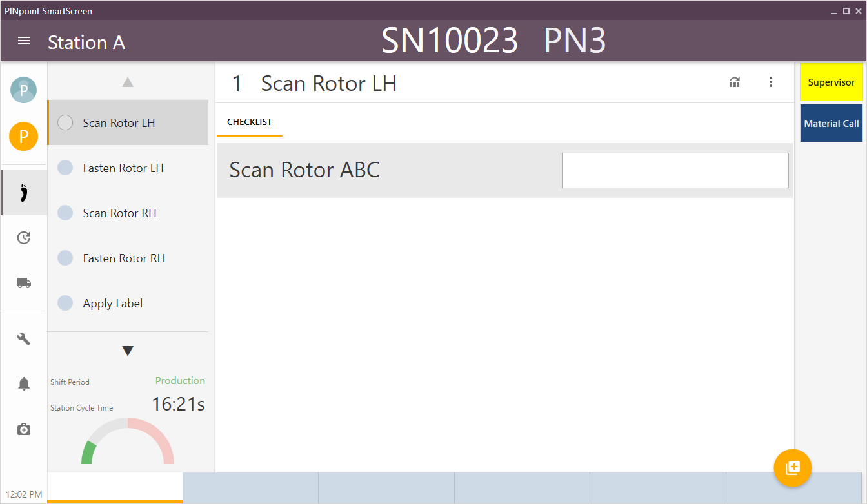867x504 pixels.
Task: Maximize the PINpoint SmartScreen window
Action: tap(846, 11)
